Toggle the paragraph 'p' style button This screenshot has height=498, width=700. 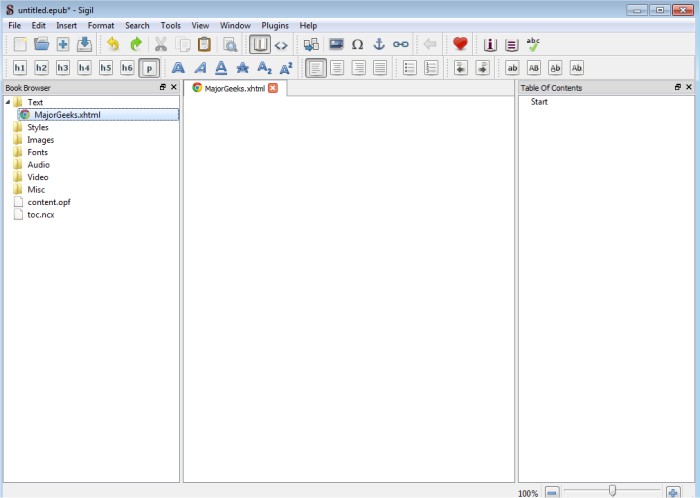(149, 68)
